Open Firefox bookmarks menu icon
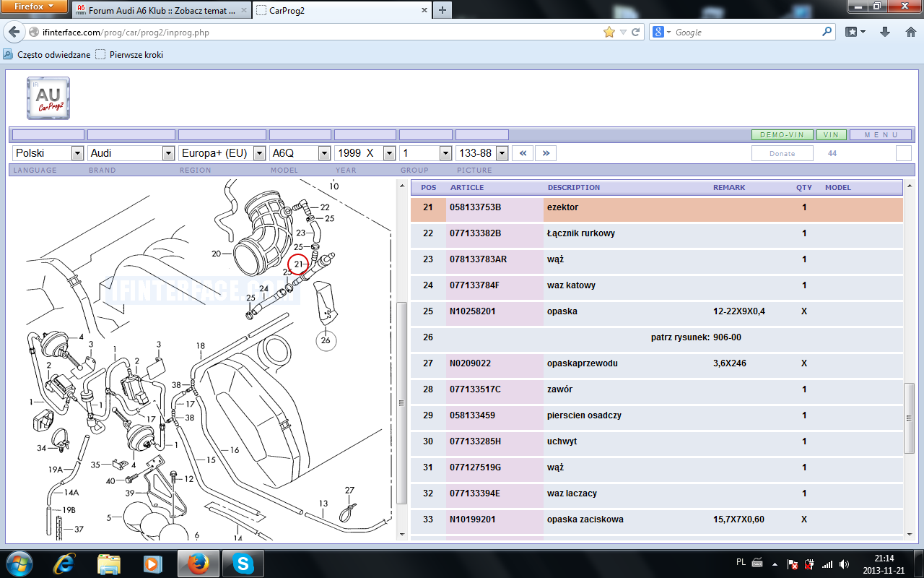 click(x=855, y=33)
